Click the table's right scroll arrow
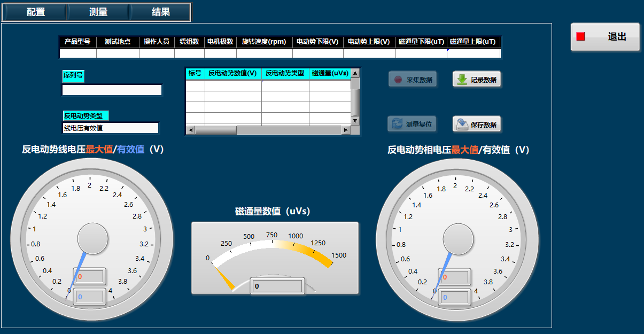 tap(346, 130)
